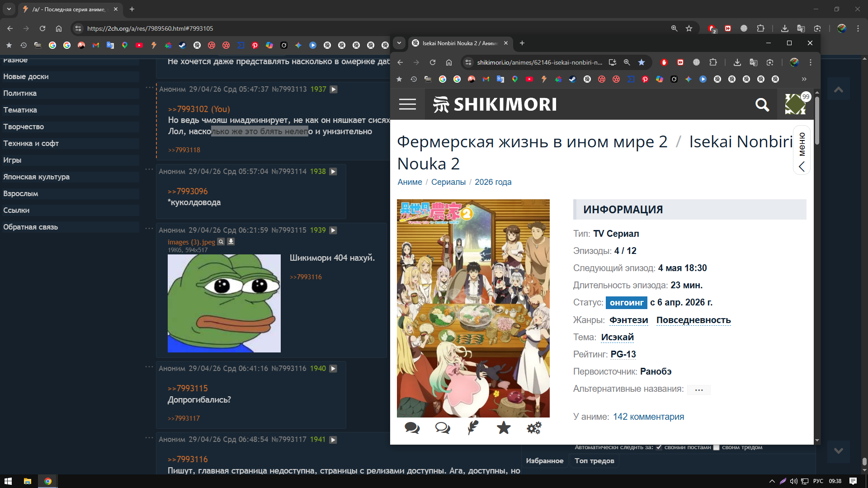Screen dimensions: 868x488
Task: Open File Explorer from the taskbar
Action: 28,481
